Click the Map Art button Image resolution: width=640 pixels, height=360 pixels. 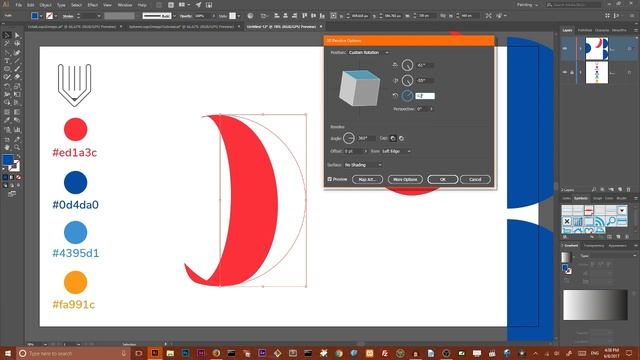367,180
